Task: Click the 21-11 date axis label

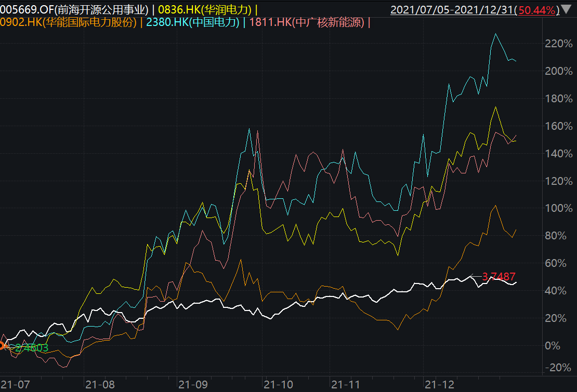Action: (345, 385)
